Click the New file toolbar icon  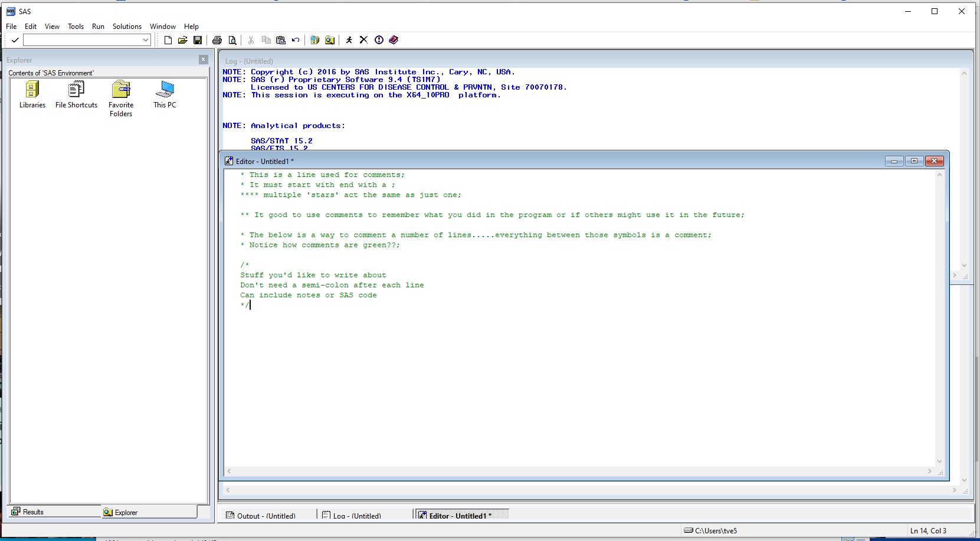pyautogui.click(x=168, y=40)
